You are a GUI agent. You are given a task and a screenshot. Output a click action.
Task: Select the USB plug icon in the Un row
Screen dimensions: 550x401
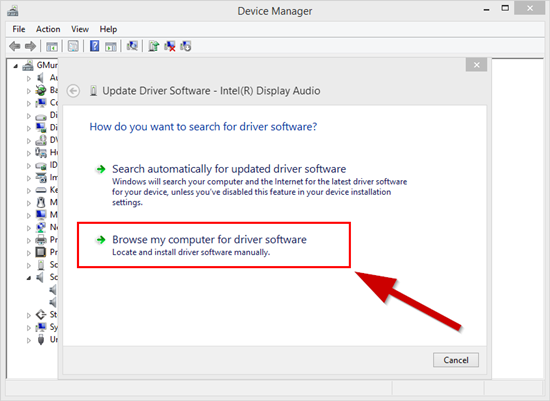(x=41, y=340)
